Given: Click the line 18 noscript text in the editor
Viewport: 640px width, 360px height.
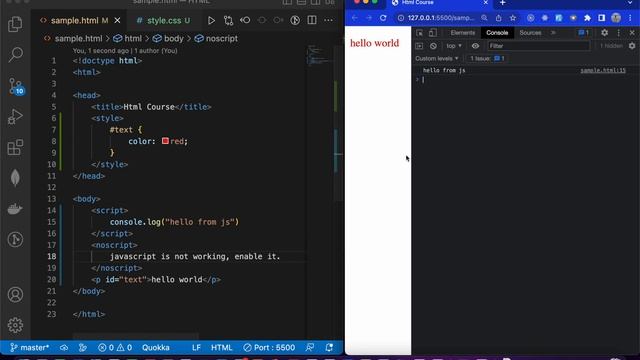Looking at the screenshot, I should [x=195, y=256].
